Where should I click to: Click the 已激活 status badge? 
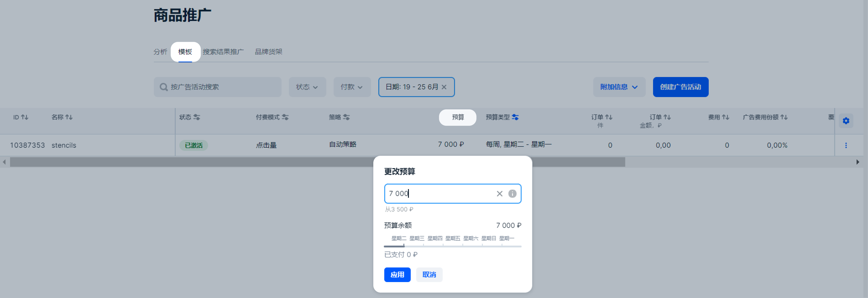click(193, 145)
